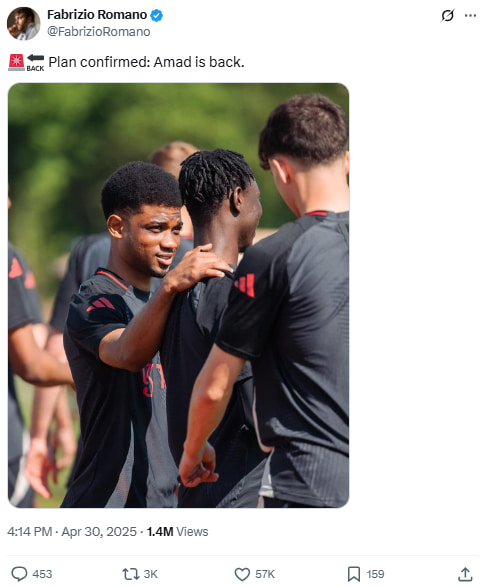Click the 159 bookmarks count

click(376, 574)
